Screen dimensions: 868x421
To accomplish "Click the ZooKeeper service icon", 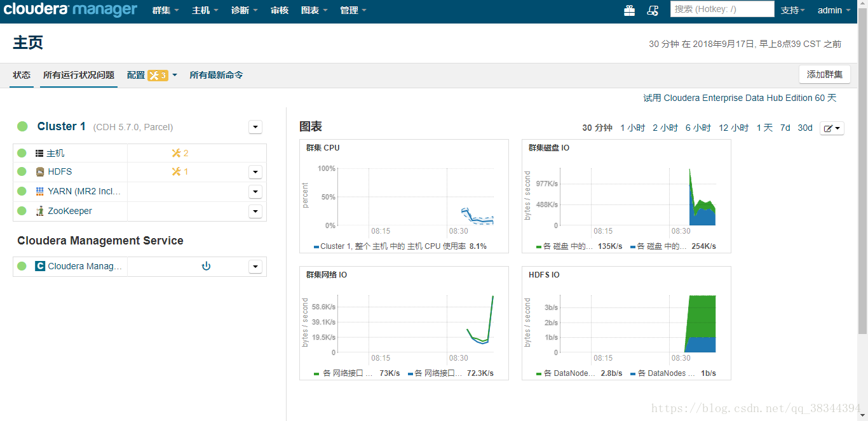I will 40,211.
